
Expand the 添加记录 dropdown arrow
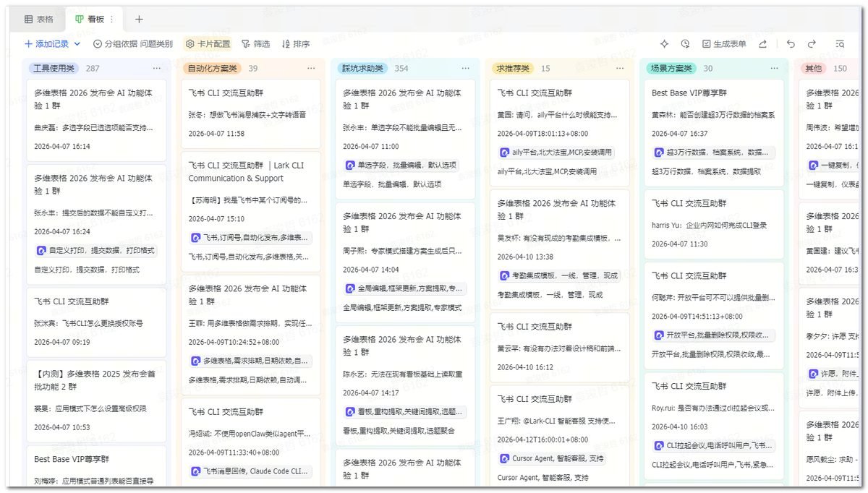pos(77,44)
